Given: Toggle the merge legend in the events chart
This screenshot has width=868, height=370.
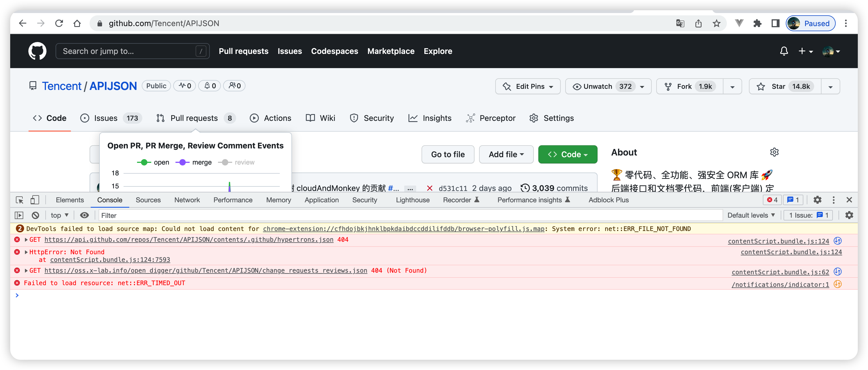Looking at the screenshot, I should 194,162.
